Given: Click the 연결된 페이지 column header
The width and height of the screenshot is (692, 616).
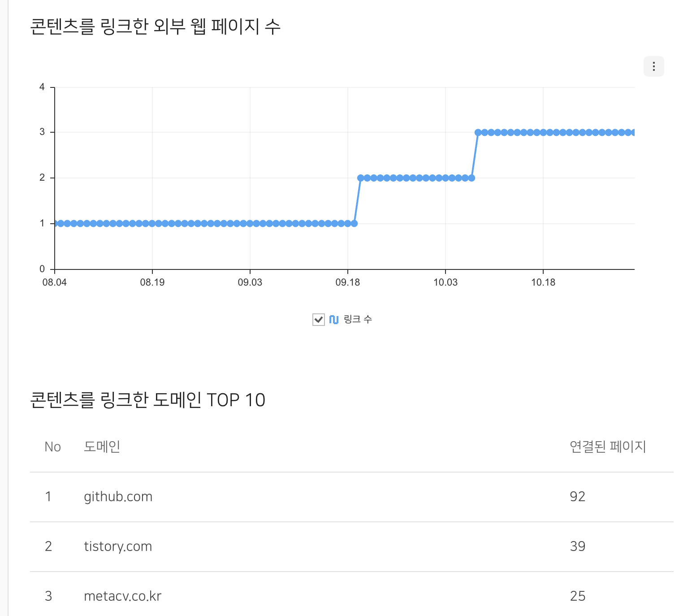Looking at the screenshot, I should (607, 447).
